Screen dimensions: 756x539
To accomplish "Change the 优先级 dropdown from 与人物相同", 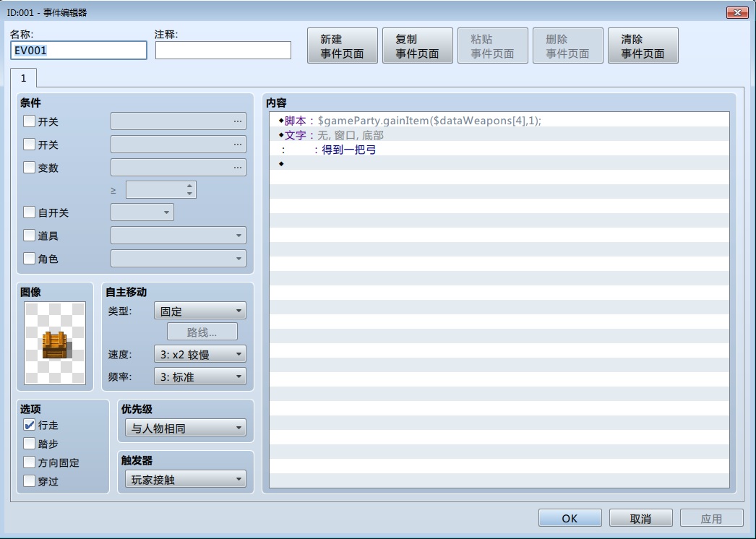I will (186, 428).
